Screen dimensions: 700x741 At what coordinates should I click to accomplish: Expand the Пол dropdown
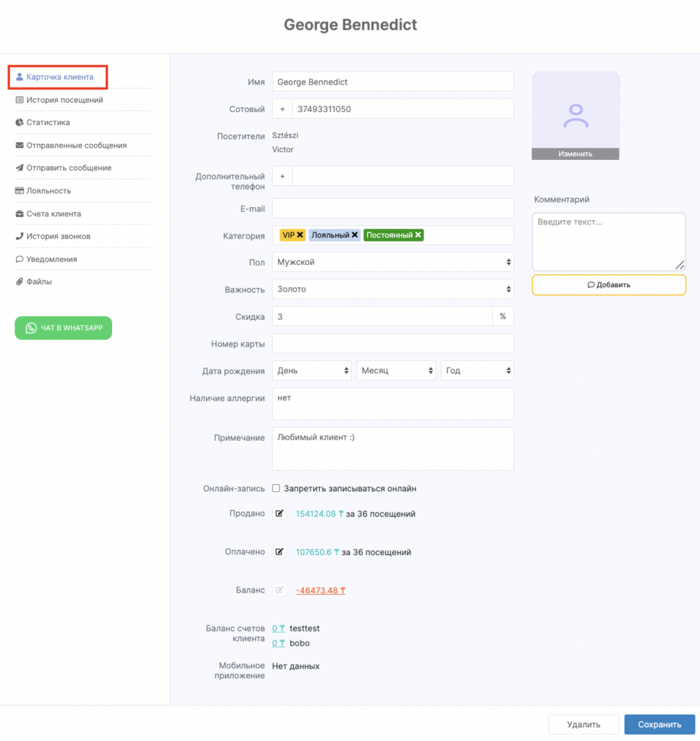pyautogui.click(x=392, y=262)
